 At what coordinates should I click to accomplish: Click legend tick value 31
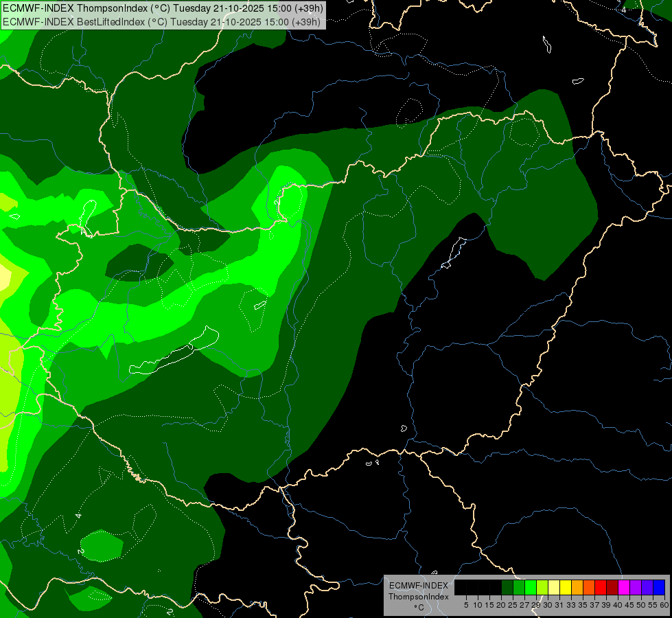(559, 605)
